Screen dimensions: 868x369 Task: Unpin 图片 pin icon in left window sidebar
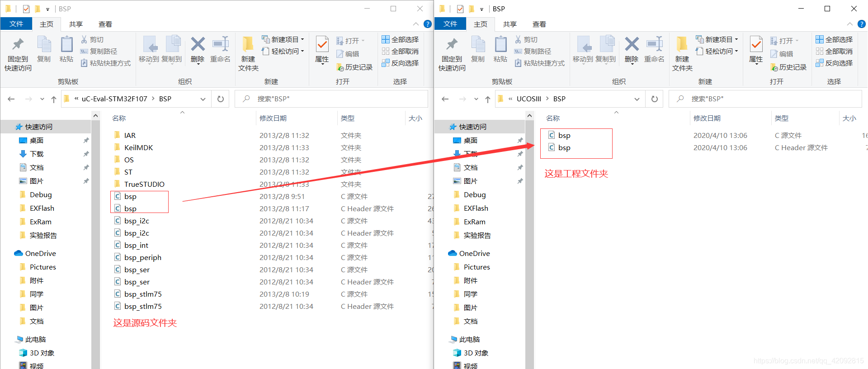click(86, 181)
